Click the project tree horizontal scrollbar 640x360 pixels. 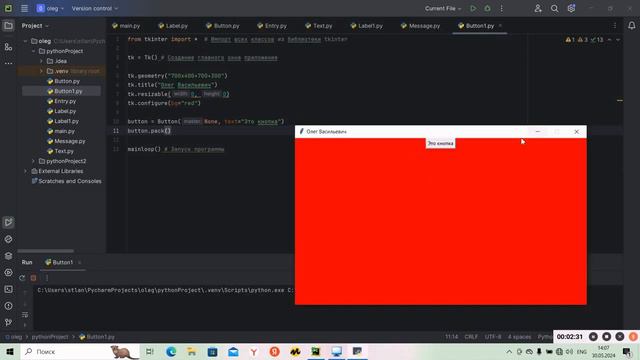(45, 251)
